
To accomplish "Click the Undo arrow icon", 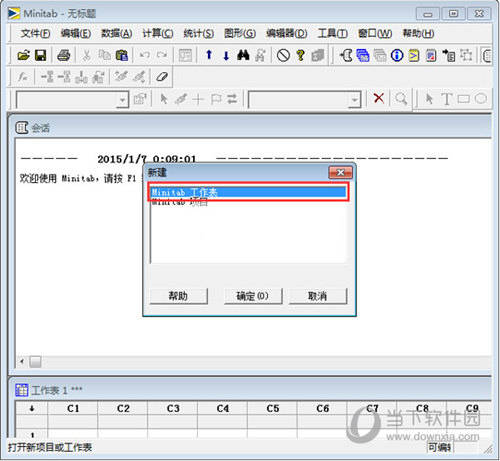I will pos(144,55).
